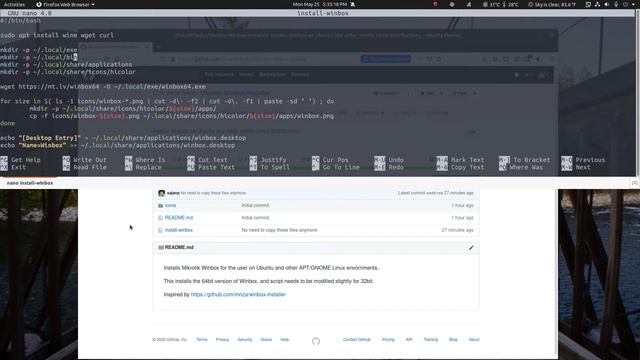Edit README with the pencil icon
Viewport: 640px width, 360px height.
(471, 247)
